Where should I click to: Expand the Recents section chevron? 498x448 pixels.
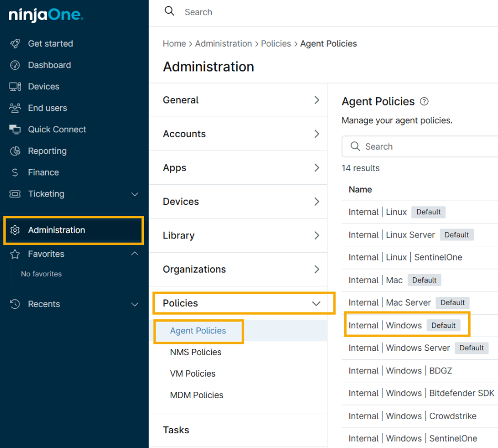click(x=134, y=304)
